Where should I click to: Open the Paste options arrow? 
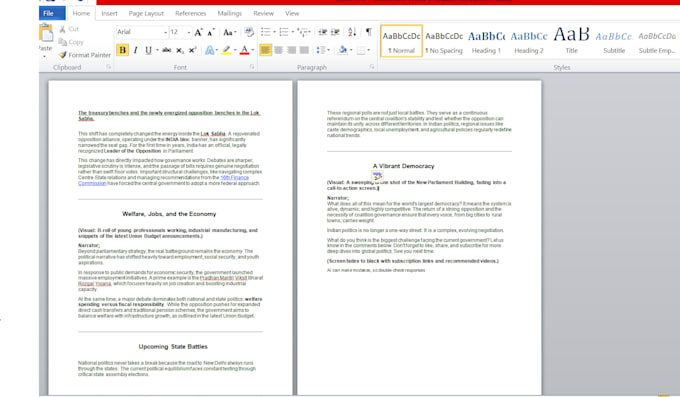[x=44, y=56]
